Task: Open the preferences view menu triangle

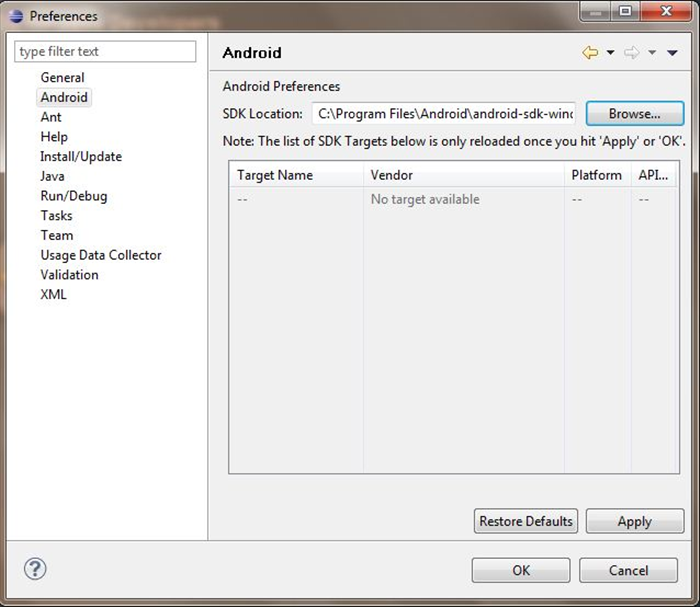Action: click(672, 53)
